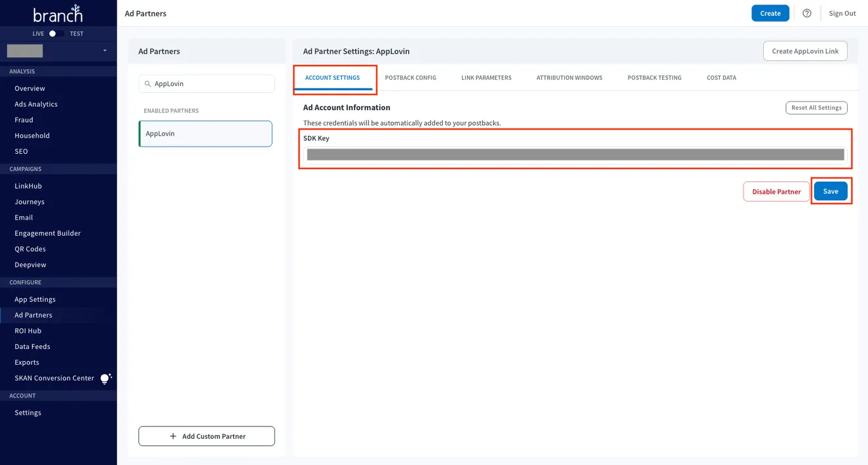
Task: Click the plus icon on Add Custom Partner
Action: 172,436
